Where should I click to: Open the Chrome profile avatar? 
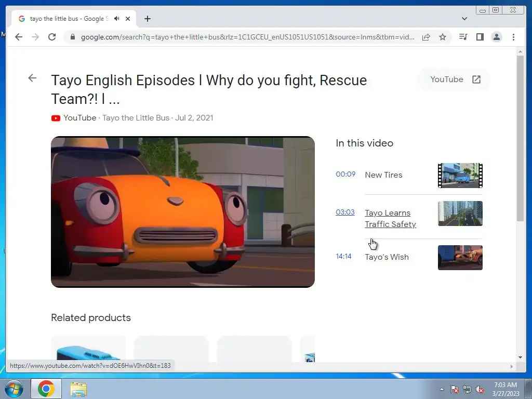click(x=496, y=37)
